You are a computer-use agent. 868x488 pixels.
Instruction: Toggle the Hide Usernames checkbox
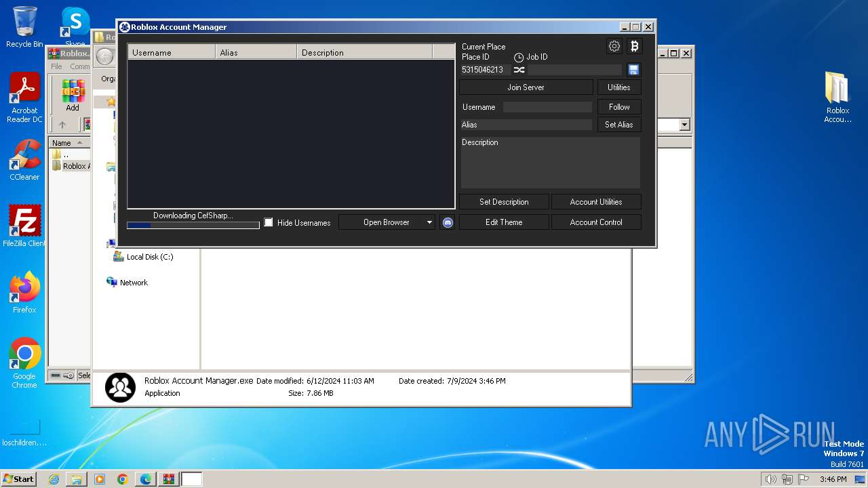(269, 222)
